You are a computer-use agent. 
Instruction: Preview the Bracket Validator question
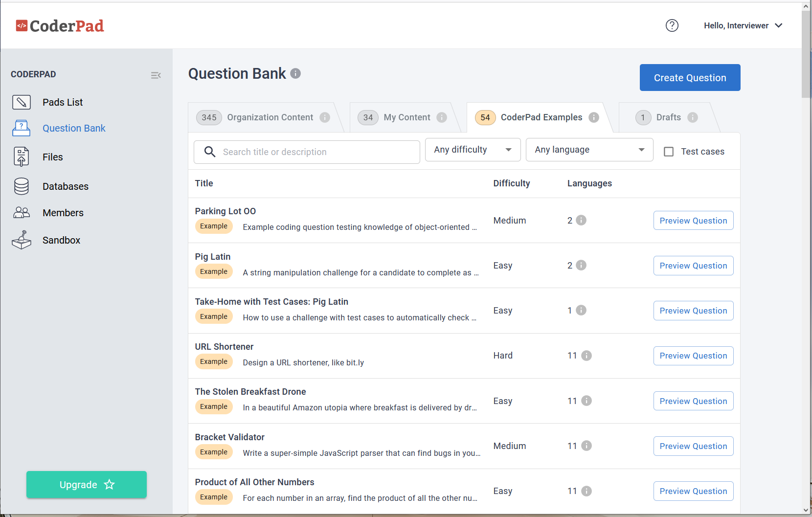(x=693, y=446)
